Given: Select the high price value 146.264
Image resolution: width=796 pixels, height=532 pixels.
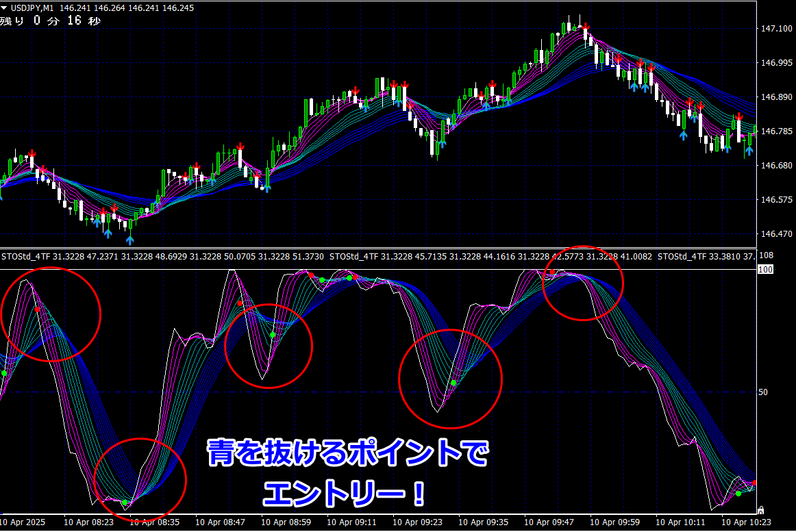Looking at the screenshot, I should click(109, 8).
